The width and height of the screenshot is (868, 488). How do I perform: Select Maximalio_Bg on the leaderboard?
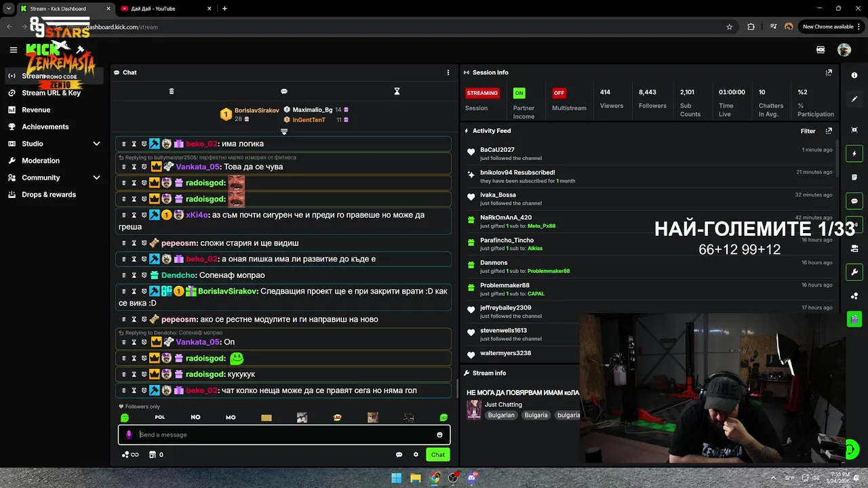click(x=312, y=110)
